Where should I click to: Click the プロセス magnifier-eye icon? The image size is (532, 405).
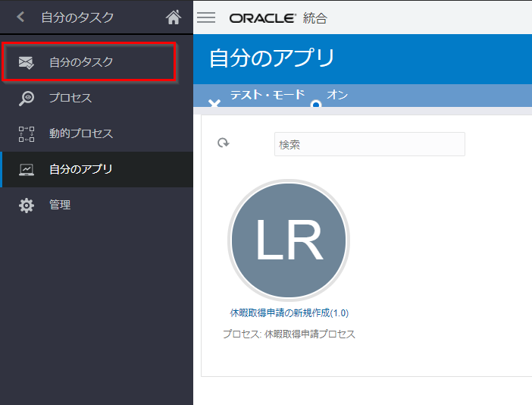pos(27,98)
